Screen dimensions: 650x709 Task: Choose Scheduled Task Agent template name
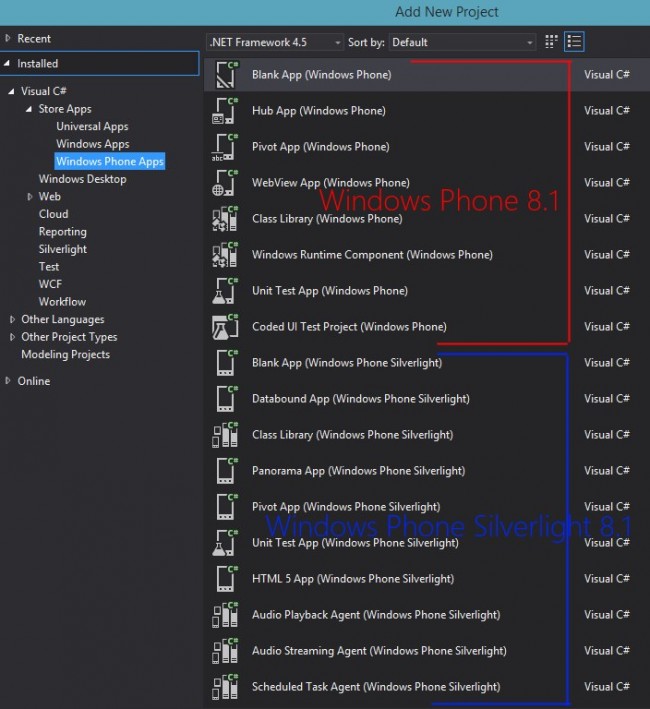coord(376,686)
